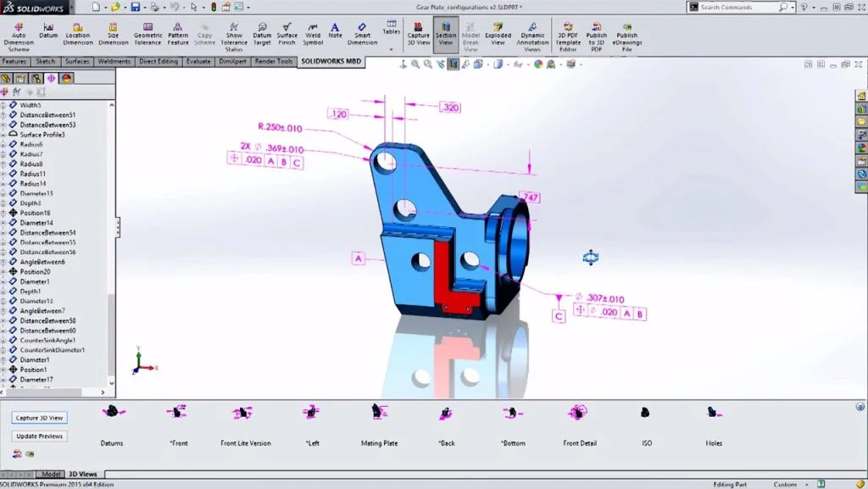Click the Capture 3D View button

38,417
